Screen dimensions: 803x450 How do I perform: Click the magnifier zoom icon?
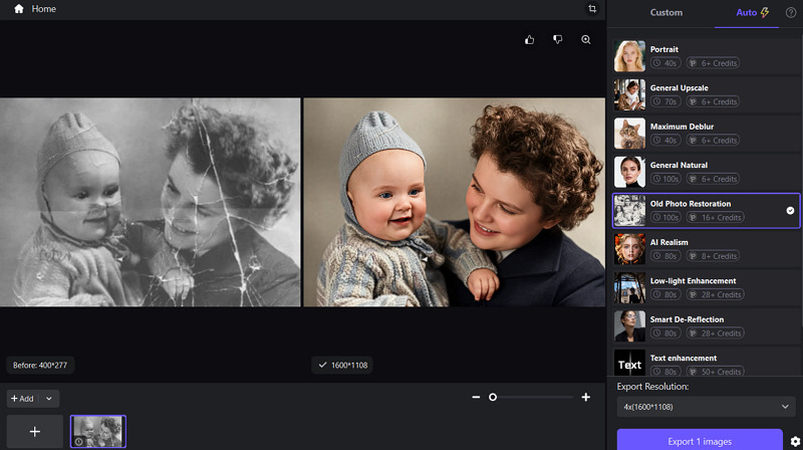click(x=586, y=40)
